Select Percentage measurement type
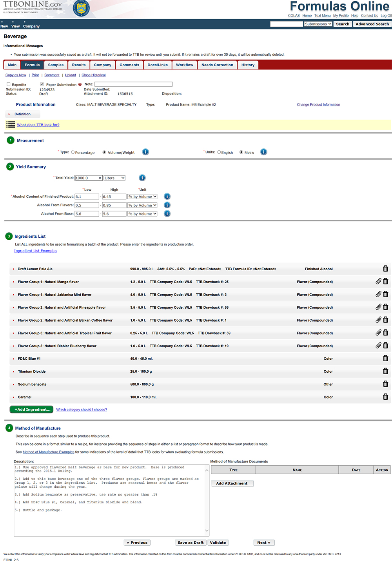 coord(73,152)
